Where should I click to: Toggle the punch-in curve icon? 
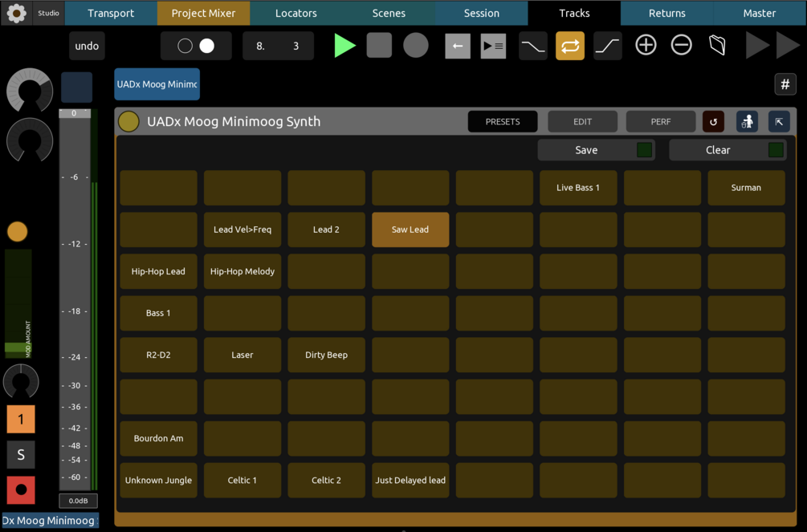[533, 46]
